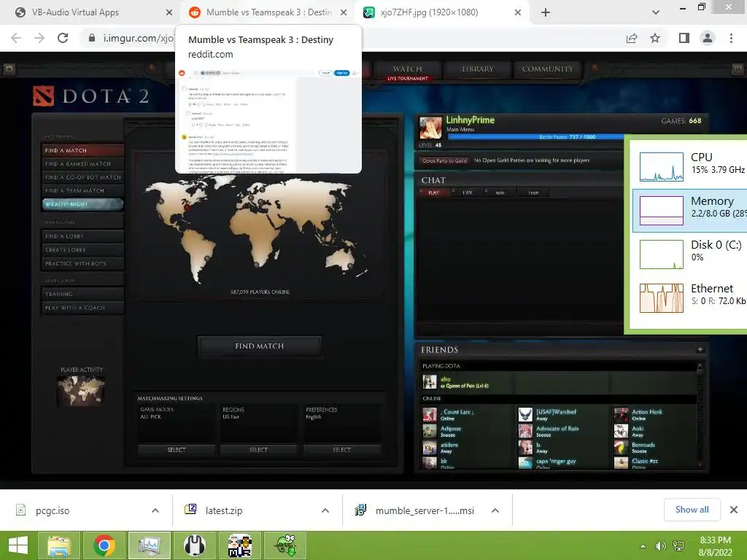Click the plus icon in Friends header
Image resolution: width=747 pixels, height=560 pixels.
[x=700, y=349]
